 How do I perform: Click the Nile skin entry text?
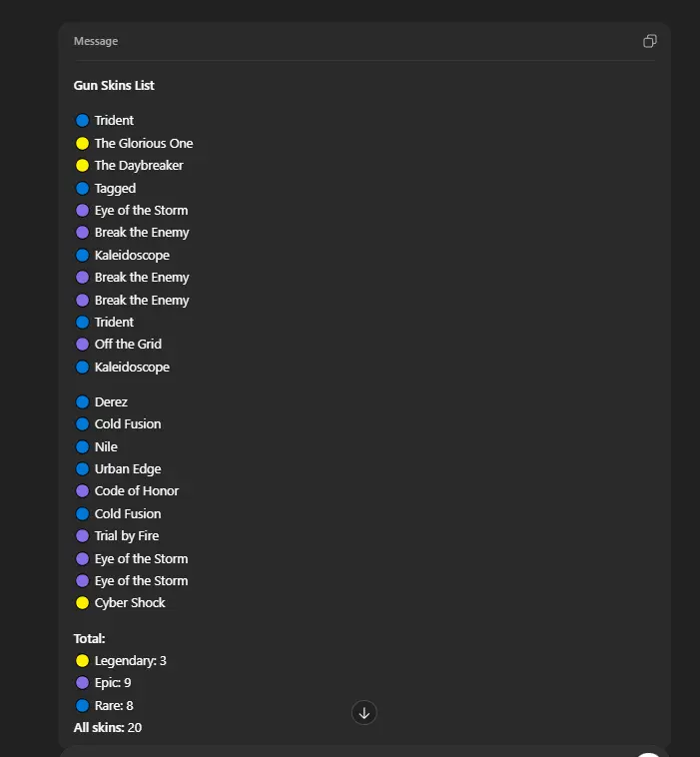106,446
